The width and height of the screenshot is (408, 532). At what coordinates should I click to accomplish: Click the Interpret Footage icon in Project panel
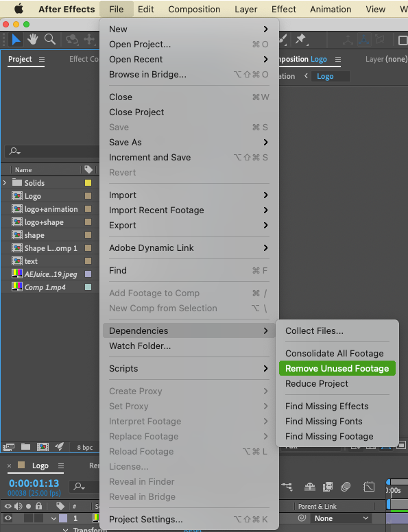tap(8, 447)
